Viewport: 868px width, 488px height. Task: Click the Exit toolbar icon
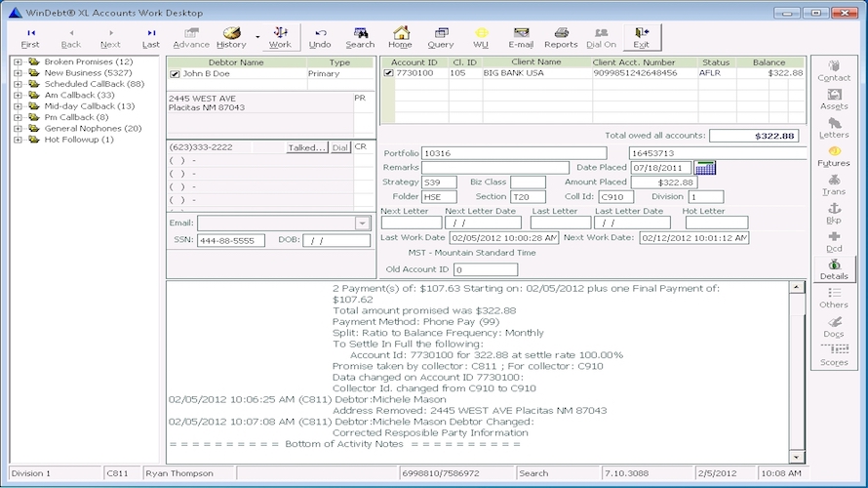642,38
